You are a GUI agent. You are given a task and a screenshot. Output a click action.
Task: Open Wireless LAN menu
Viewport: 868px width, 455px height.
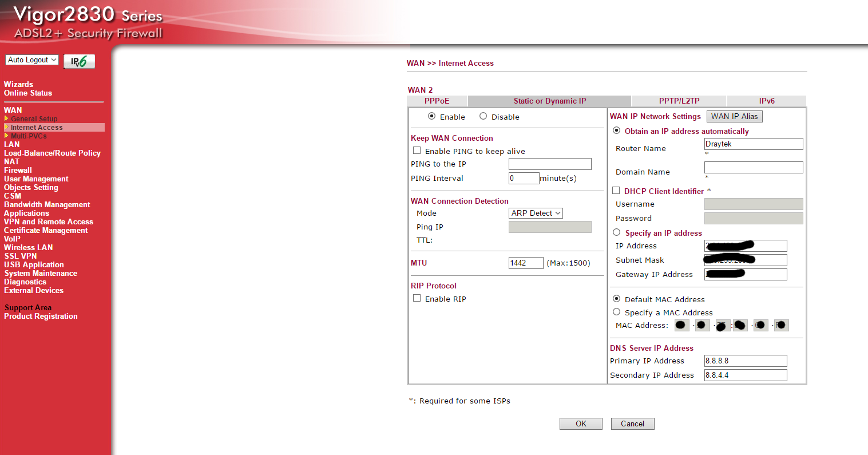28,247
